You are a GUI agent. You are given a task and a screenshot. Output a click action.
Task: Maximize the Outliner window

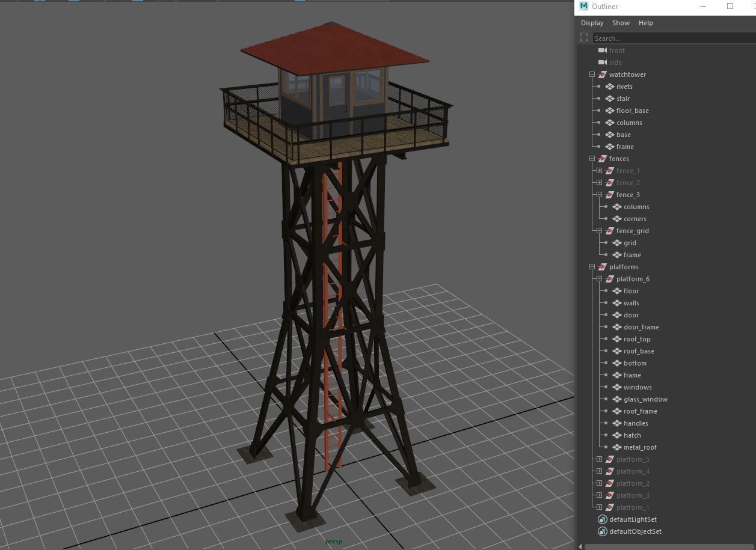(730, 6)
